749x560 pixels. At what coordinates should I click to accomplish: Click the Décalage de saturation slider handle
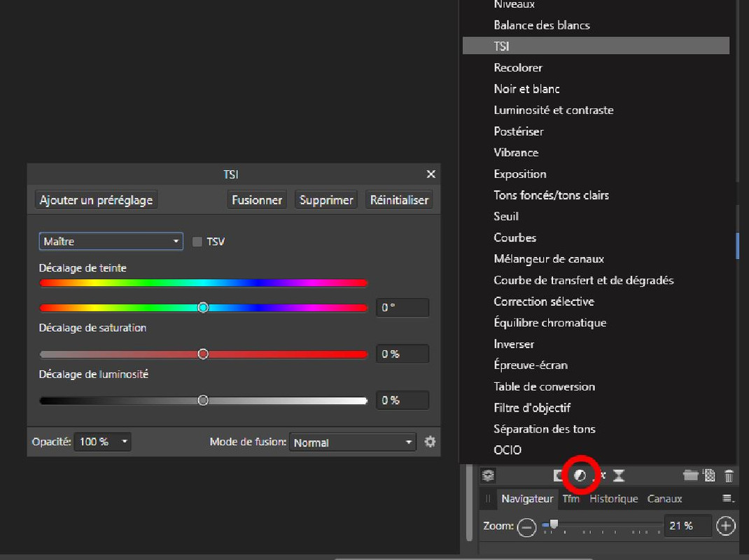tap(203, 353)
